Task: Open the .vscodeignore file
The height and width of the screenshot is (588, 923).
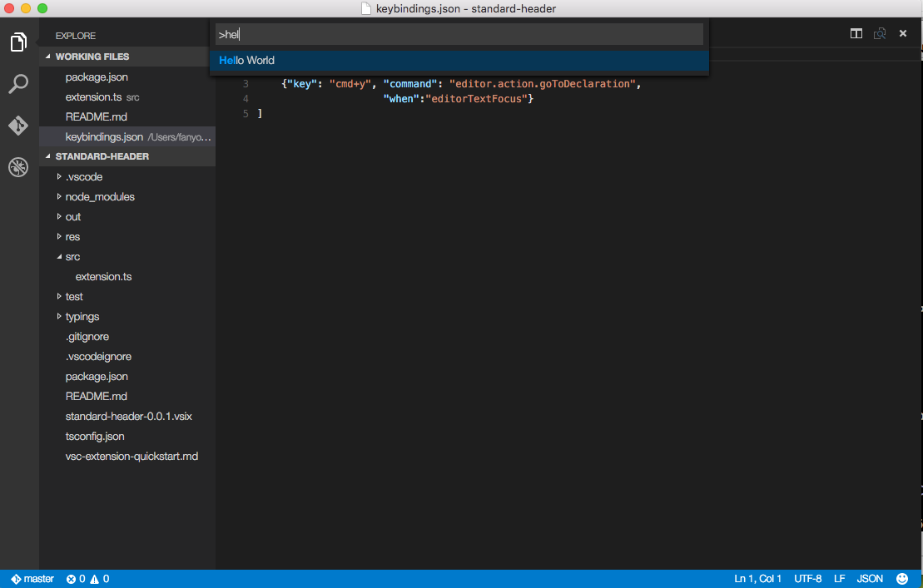Action: [x=127, y=356]
